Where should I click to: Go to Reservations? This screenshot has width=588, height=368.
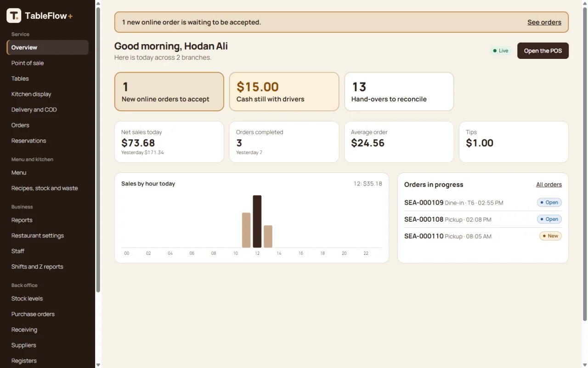tap(47, 141)
